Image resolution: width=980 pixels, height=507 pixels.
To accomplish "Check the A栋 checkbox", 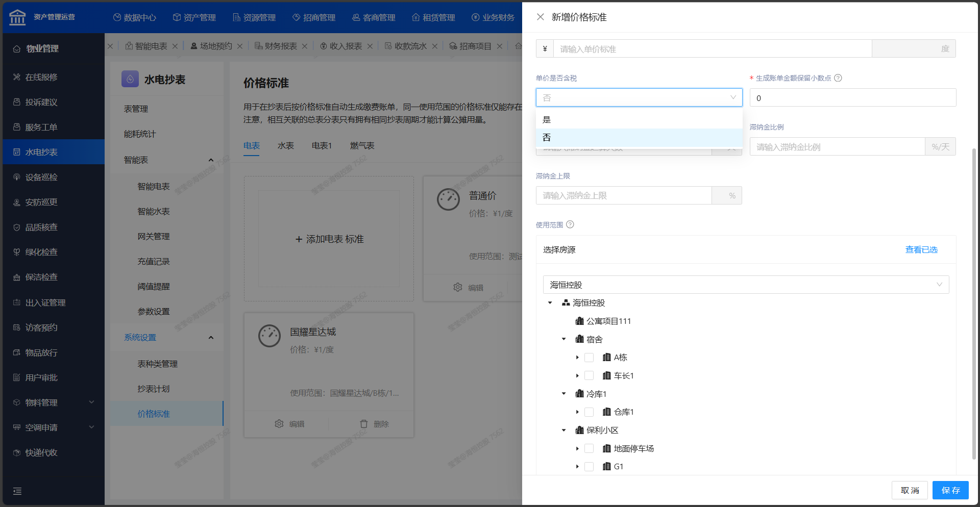I will tap(589, 358).
